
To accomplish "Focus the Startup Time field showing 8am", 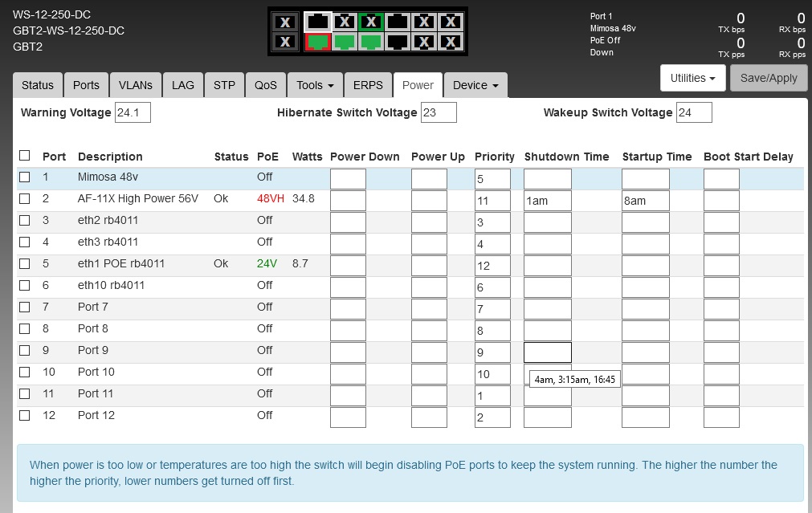I will tap(645, 201).
